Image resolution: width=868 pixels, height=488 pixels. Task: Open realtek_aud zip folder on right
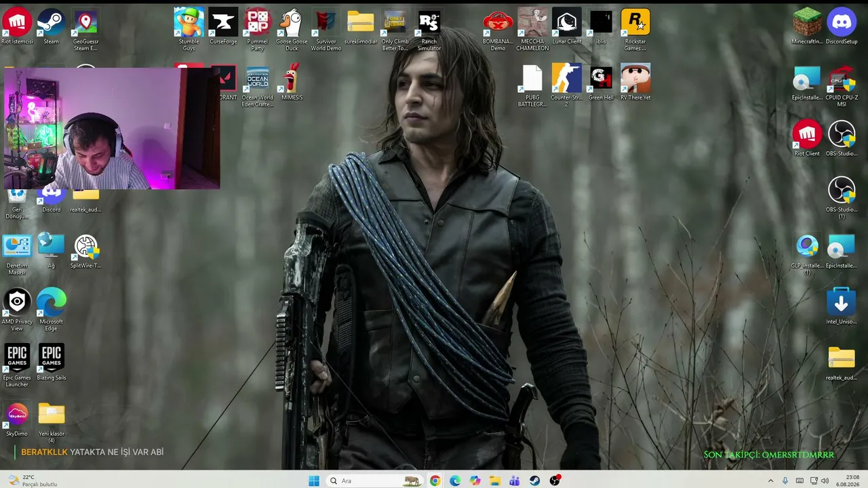tap(842, 363)
